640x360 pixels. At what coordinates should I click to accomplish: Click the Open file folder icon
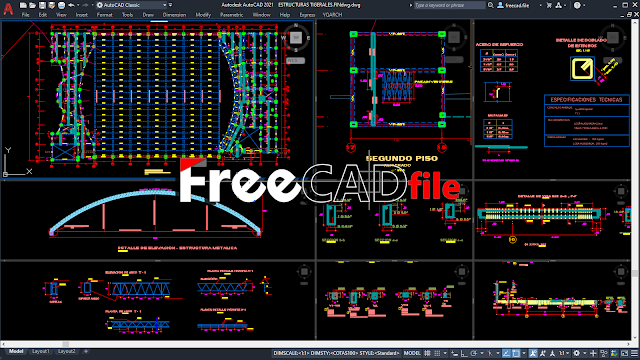click(x=33, y=5)
